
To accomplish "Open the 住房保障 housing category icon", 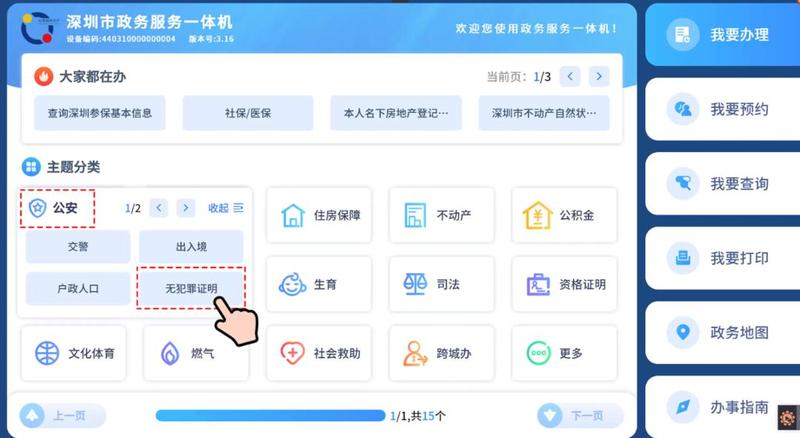I will 293,215.
